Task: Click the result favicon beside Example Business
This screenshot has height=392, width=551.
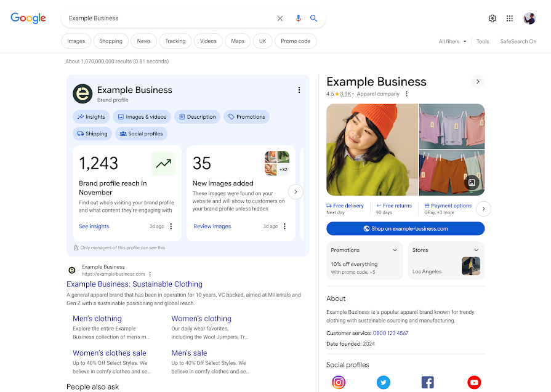Action: [71, 270]
